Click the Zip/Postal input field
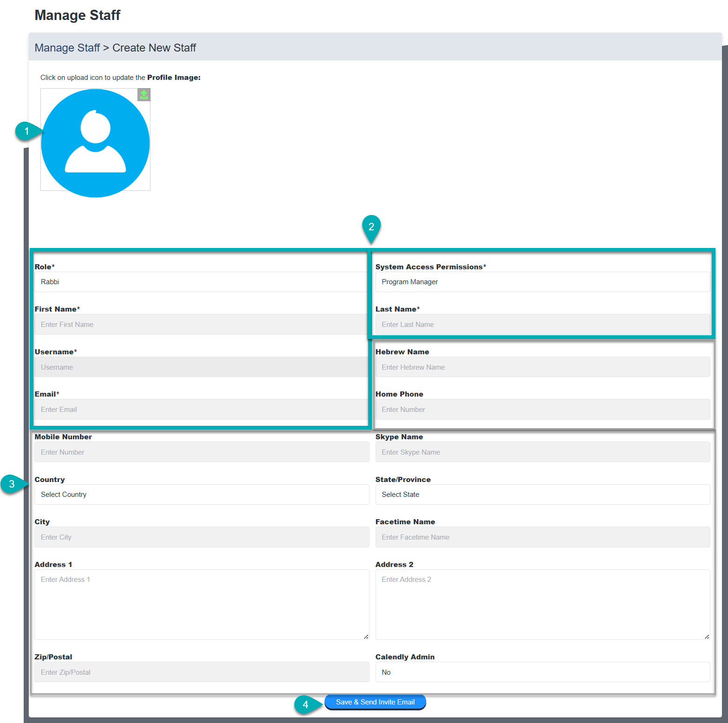 click(201, 672)
